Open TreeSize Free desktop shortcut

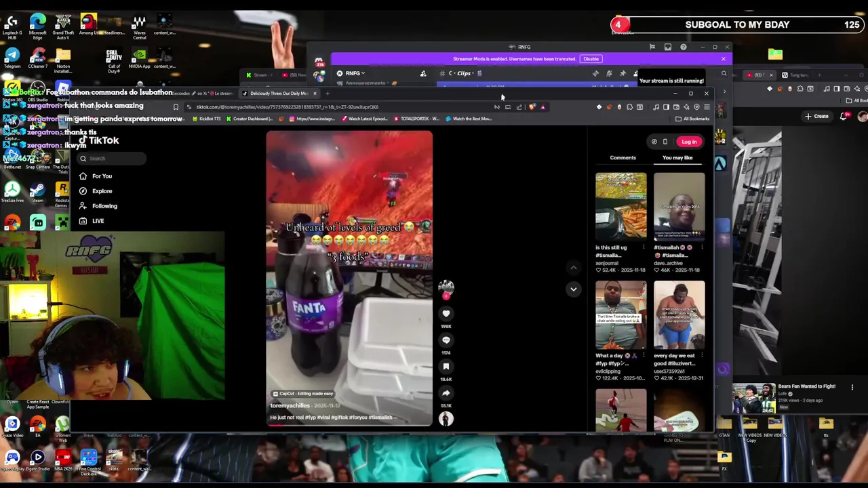[x=12, y=192]
